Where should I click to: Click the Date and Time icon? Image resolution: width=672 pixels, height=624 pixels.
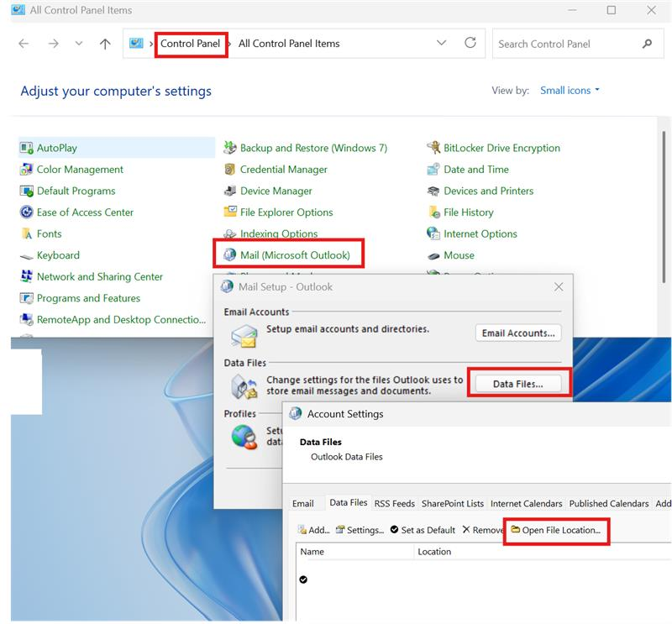click(433, 170)
